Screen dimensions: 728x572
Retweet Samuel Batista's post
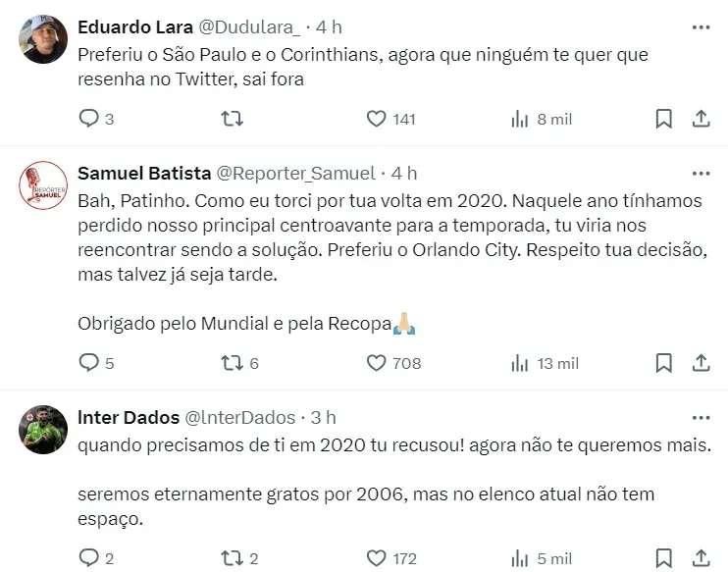point(233,363)
